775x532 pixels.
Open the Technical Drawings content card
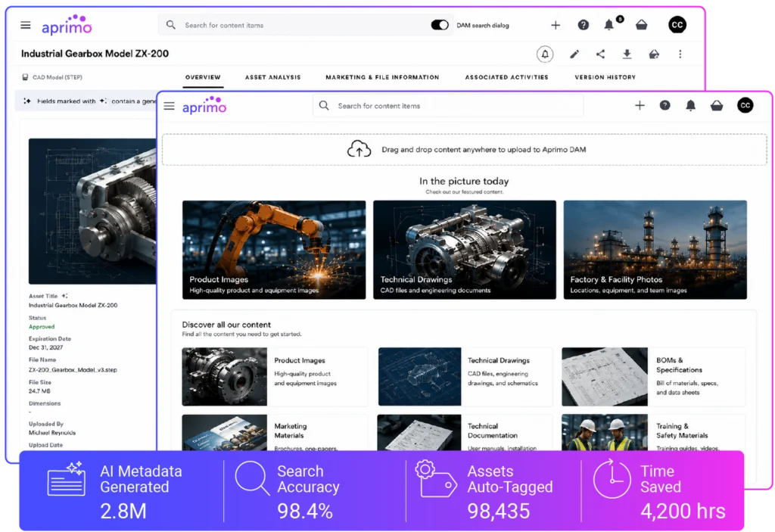tap(465, 377)
